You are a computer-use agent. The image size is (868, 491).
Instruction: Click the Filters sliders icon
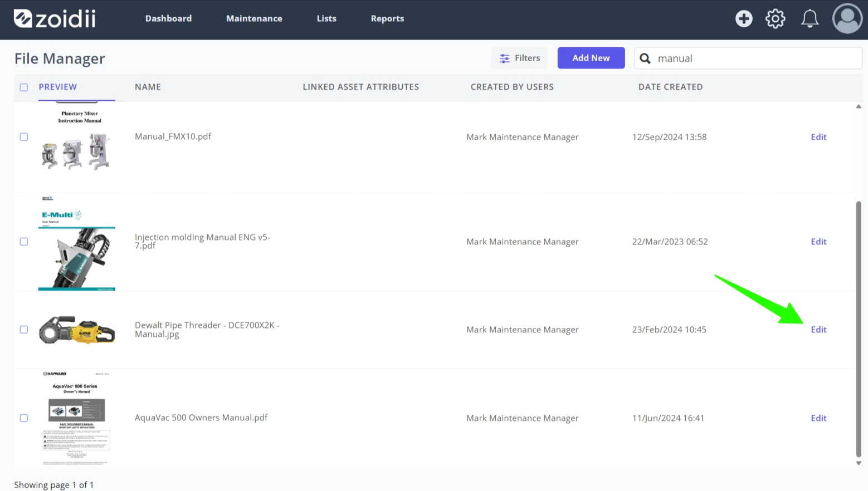[505, 58]
